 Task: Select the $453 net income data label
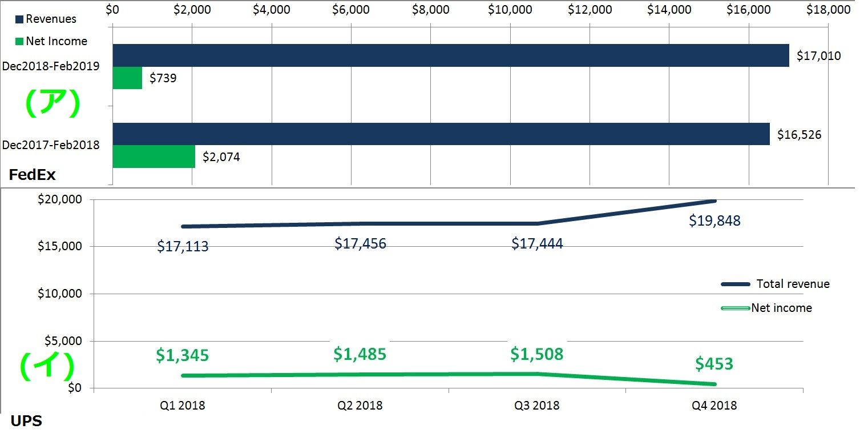click(x=714, y=363)
